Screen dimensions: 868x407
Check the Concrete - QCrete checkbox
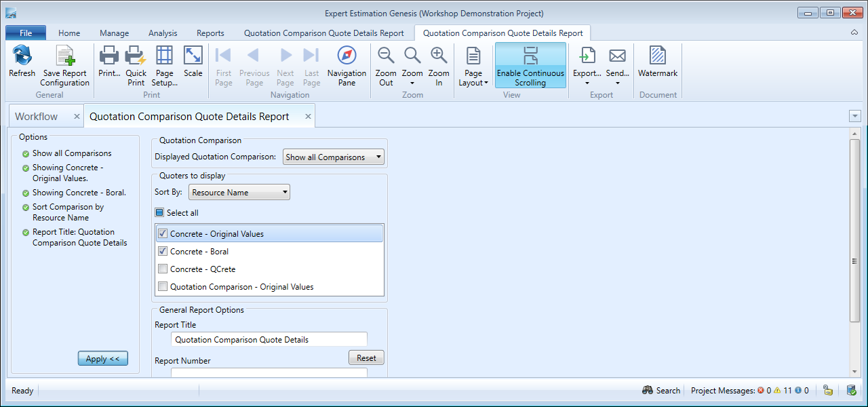163,269
